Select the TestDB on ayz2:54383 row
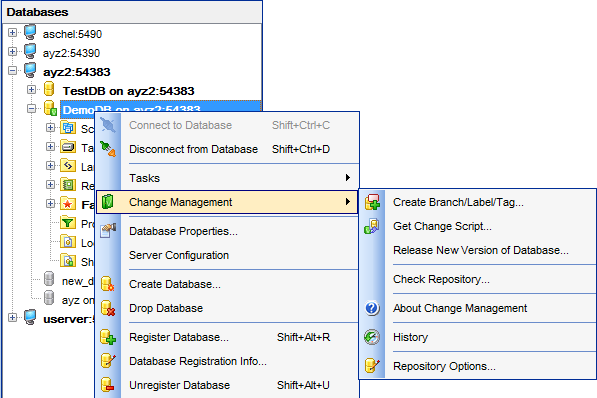597x398 pixels. (128, 91)
